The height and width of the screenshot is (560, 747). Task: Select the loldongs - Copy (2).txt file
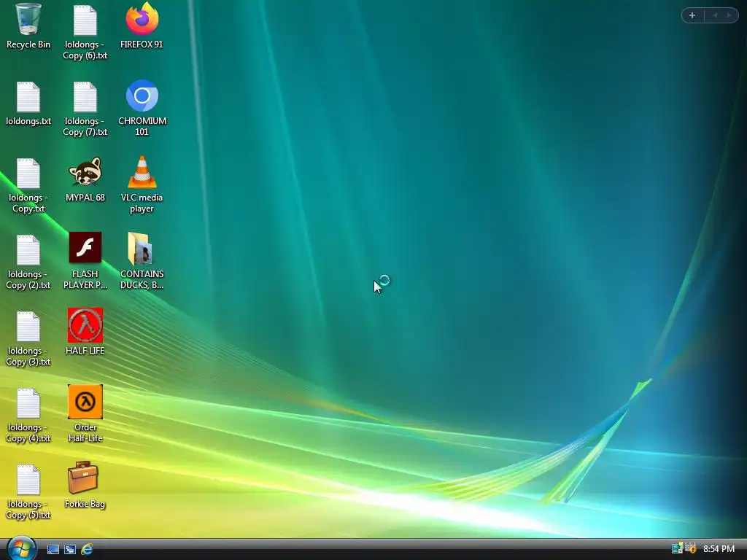28,262
